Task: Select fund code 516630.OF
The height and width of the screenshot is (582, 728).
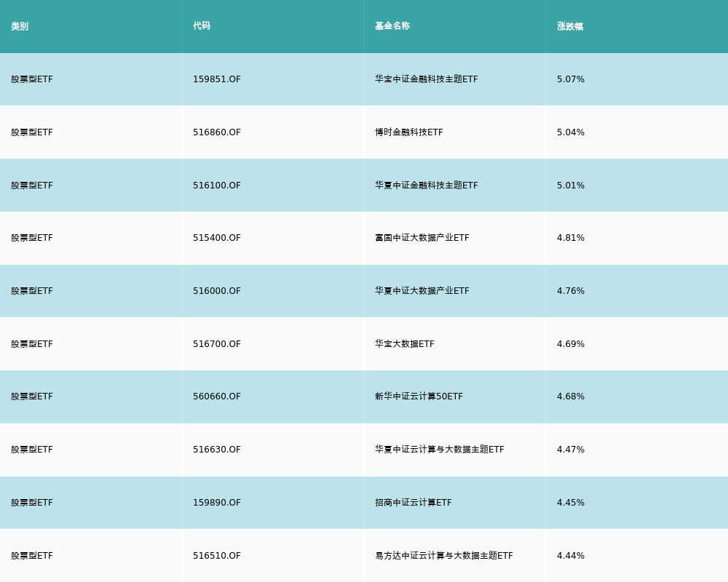Action: coord(217,450)
